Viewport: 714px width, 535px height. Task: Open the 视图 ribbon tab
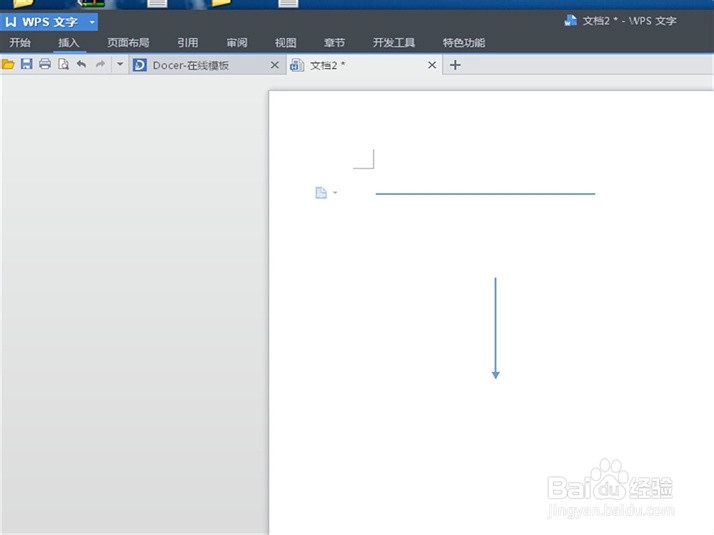tap(286, 43)
